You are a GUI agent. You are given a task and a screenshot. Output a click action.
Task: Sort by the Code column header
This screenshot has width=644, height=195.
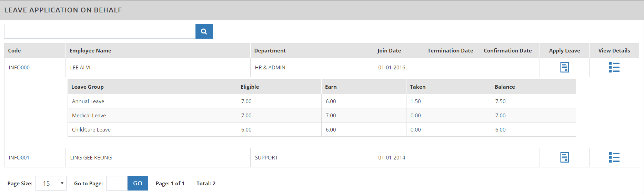14,51
